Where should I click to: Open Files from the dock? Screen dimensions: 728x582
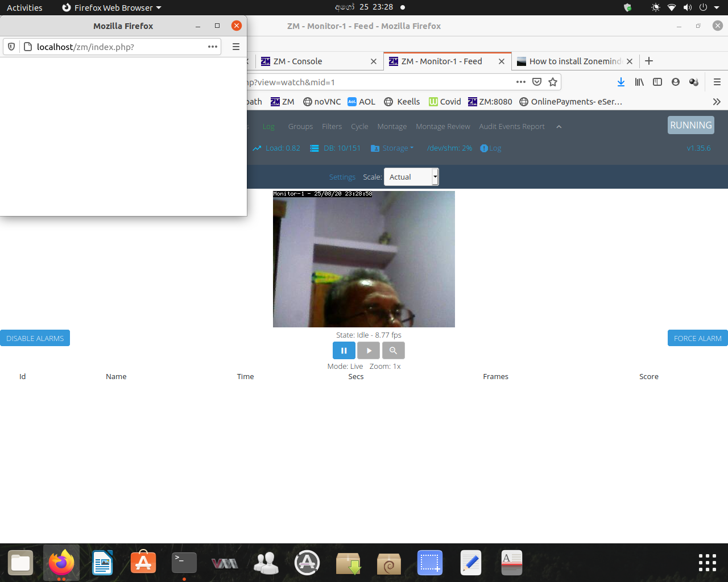coord(20,563)
